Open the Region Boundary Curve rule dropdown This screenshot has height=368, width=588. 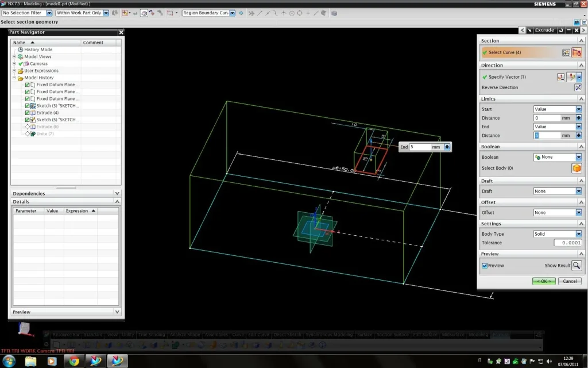(233, 13)
